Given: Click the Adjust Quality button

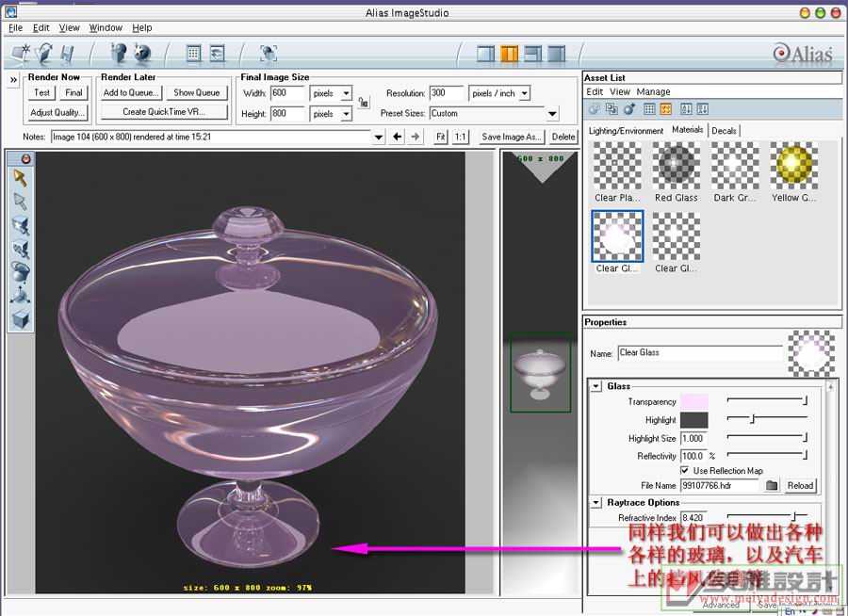Looking at the screenshot, I should point(58,112).
